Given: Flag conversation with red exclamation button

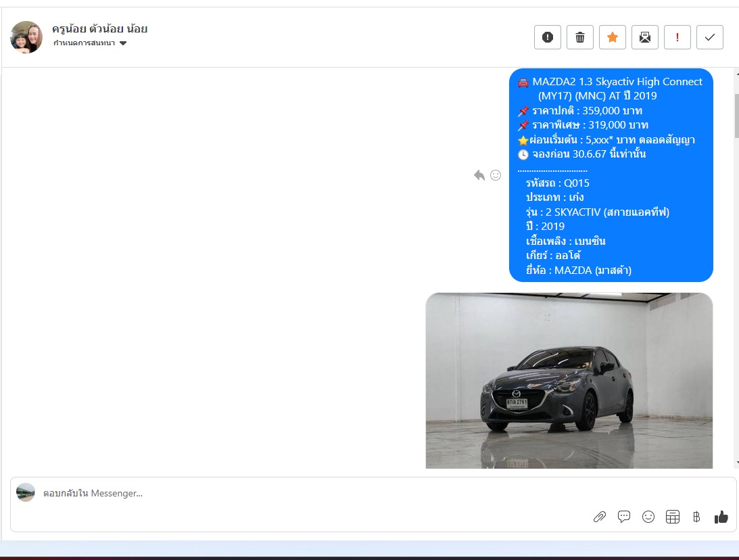Looking at the screenshot, I should click(x=677, y=37).
